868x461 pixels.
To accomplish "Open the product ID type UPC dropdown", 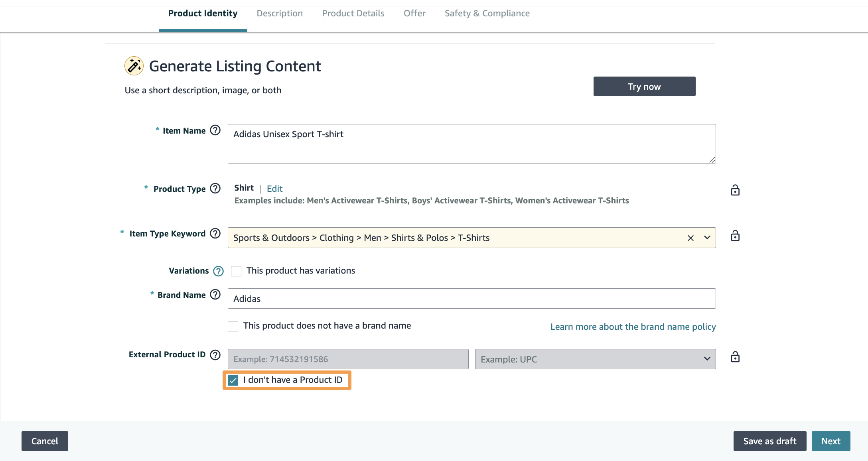I will (x=595, y=359).
